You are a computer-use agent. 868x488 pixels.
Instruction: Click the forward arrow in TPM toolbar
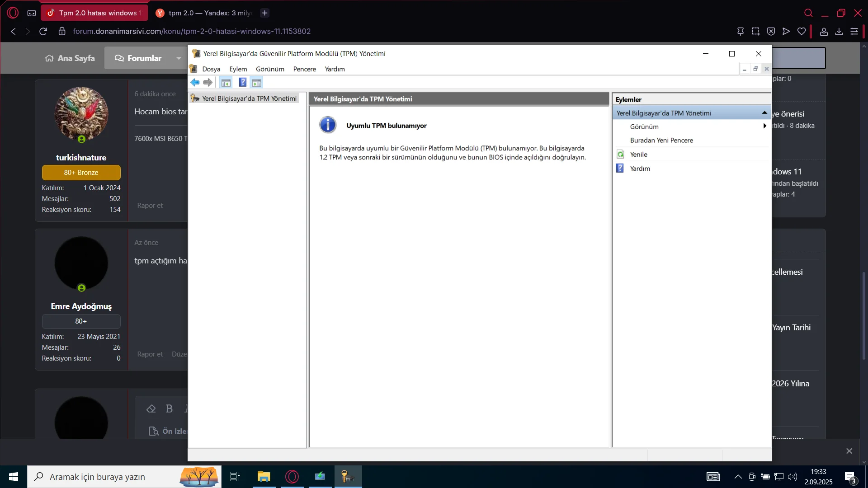coord(208,82)
